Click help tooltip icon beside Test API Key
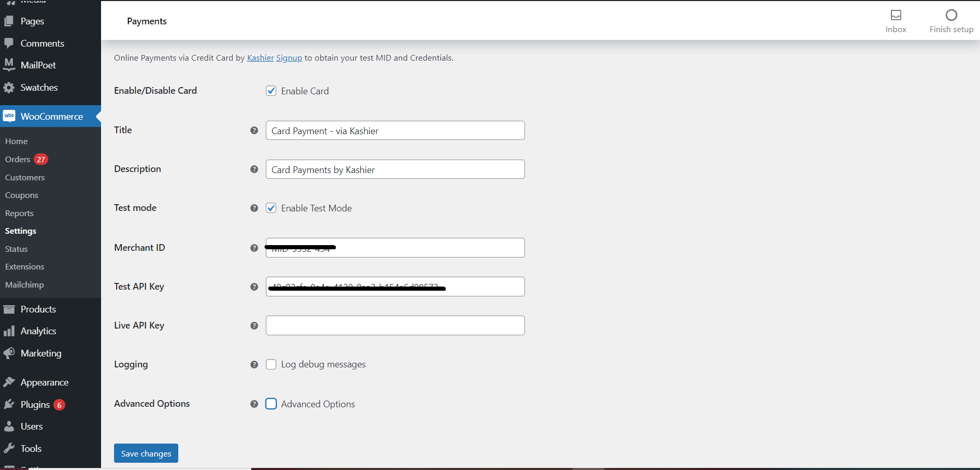Viewport: 980px width, 470px height. (254, 287)
